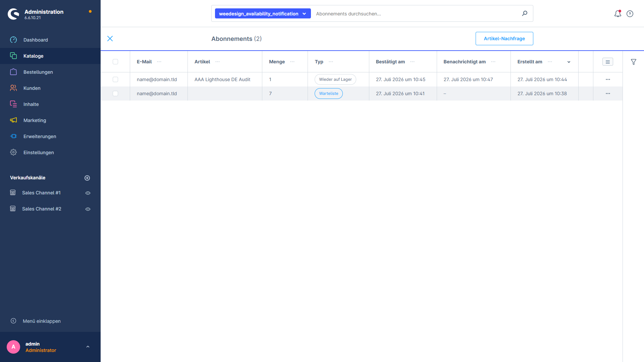Open the help question mark icon
The width and height of the screenshot is (644, 362).
pos(630,14)
